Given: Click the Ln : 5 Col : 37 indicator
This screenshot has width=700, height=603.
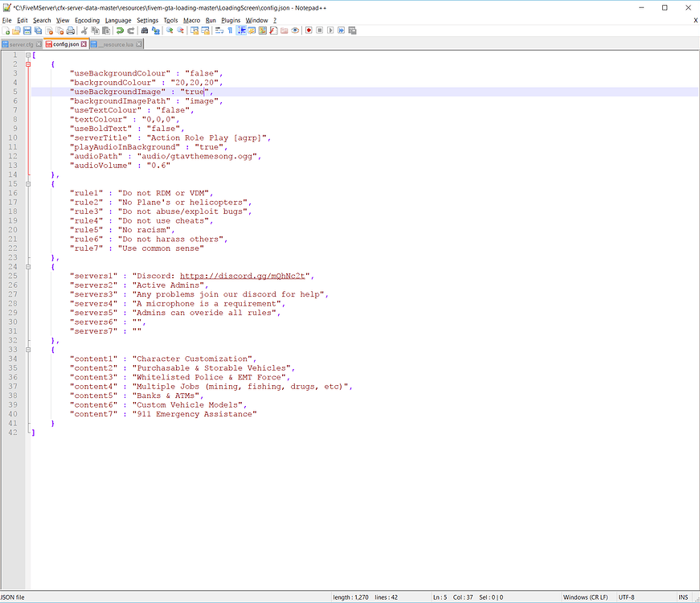Looking at the screenshot, I should pos(452,597).
